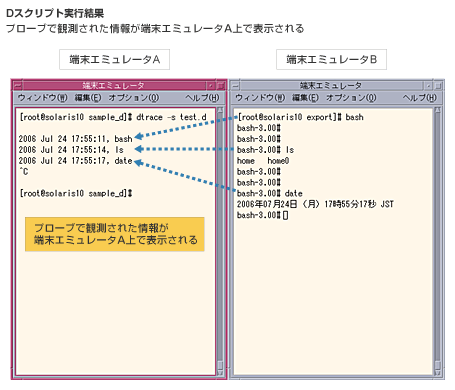Maximize terminal emulator A window
455x390 pixels.
click(220, 86)
